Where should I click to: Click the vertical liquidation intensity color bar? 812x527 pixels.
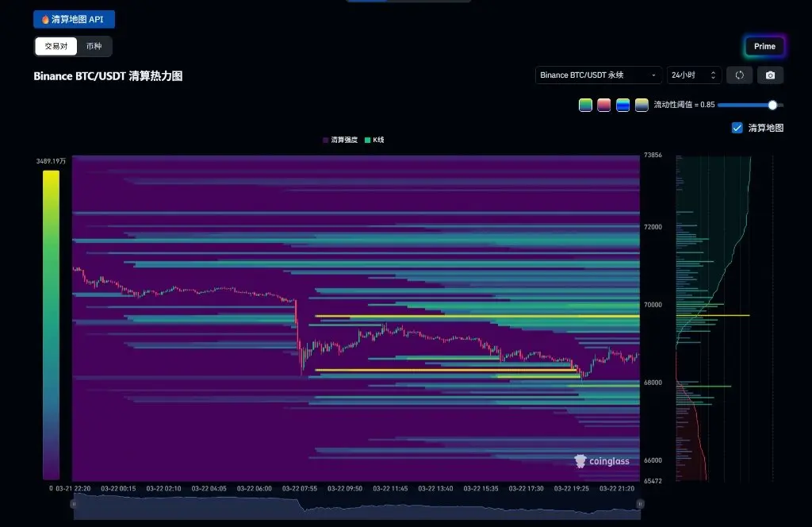(x=51, y=325)
